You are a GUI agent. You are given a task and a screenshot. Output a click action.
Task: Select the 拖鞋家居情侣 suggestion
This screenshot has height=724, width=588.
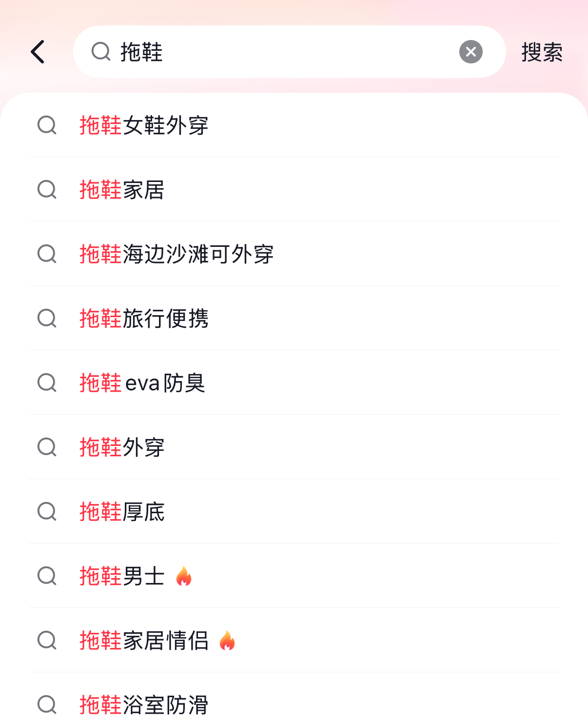294,640
